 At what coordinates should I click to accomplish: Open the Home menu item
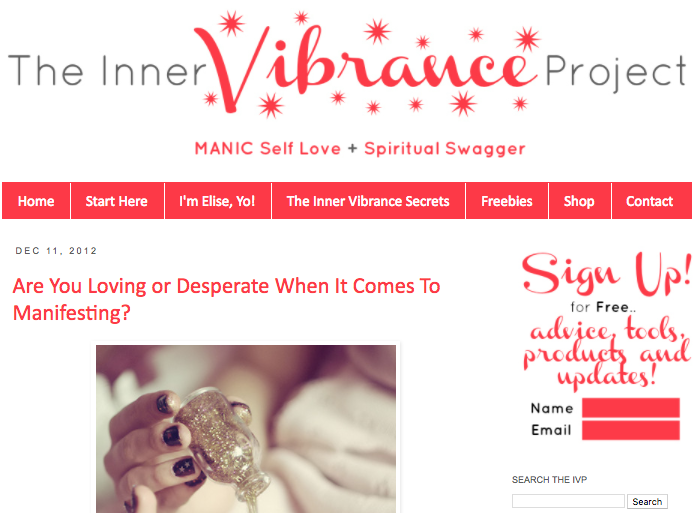[36, 201]
